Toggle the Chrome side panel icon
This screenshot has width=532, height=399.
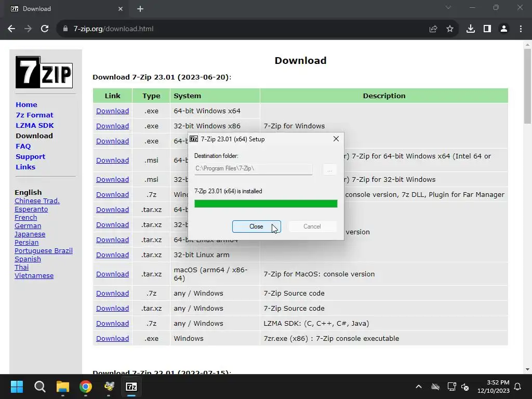coord(487,29)
